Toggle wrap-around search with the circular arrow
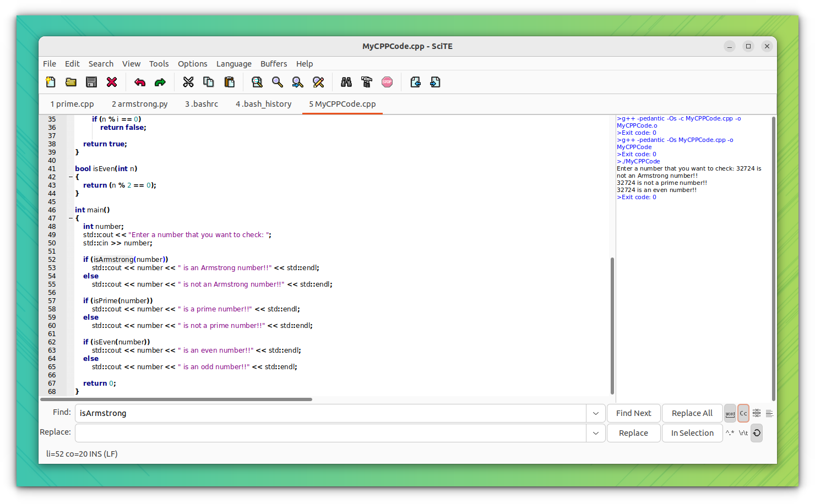The width and height of the screenshot is (815, 504). point(757,433)
